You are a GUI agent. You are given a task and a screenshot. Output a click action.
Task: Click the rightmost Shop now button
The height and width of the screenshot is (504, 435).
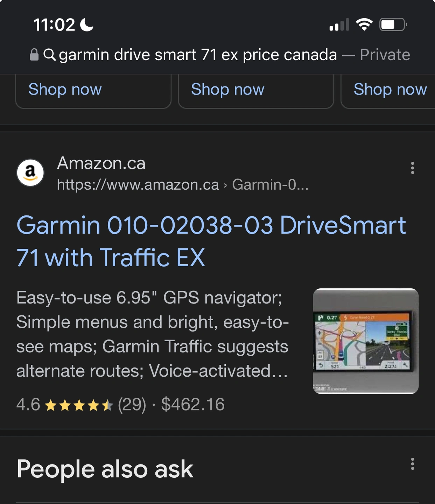point(388,90)
